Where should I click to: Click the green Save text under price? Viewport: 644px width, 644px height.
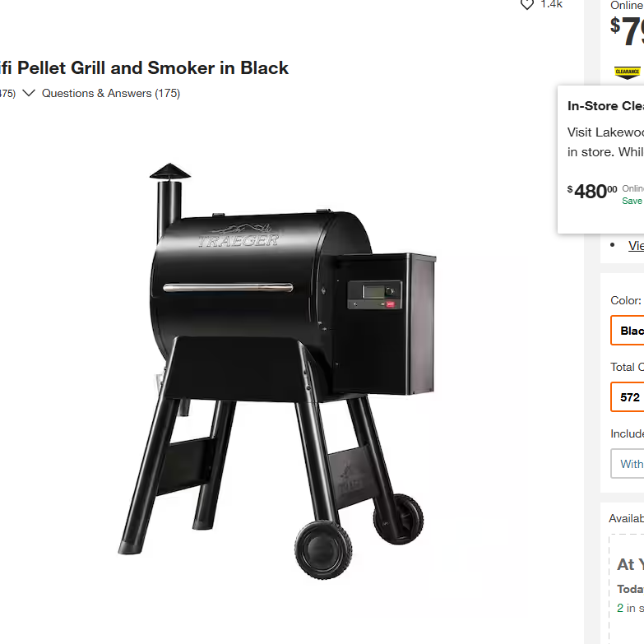(632, 201)
